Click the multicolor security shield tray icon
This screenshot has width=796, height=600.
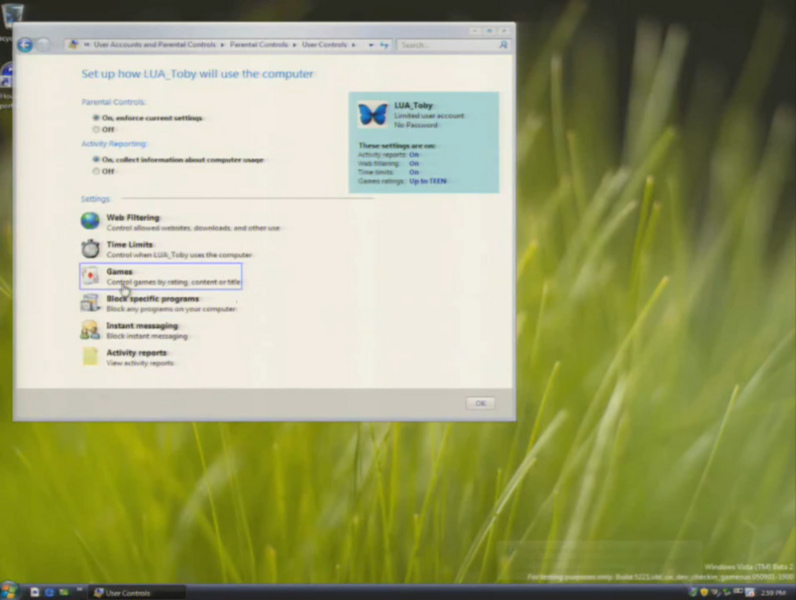point(692,592)
